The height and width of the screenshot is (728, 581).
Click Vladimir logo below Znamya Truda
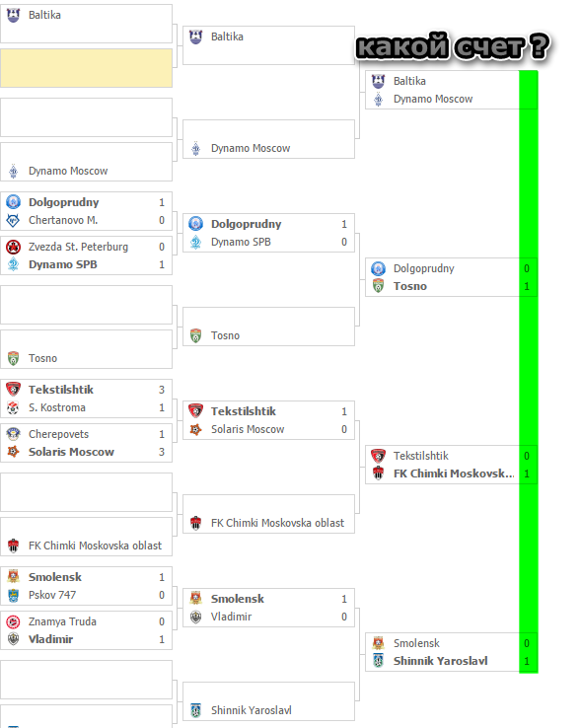click(x=14, y=639)
